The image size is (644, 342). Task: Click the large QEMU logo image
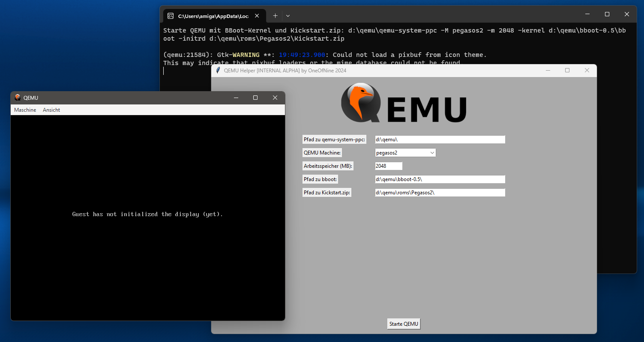point(404,103)
